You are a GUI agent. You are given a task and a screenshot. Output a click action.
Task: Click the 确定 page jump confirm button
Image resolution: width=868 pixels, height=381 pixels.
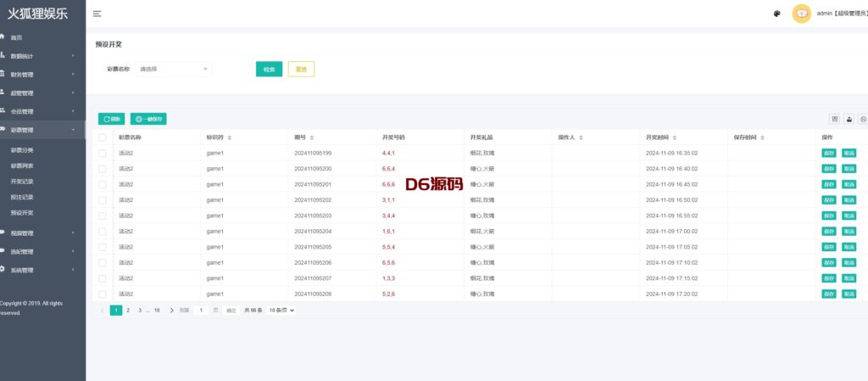click(x=231, y=311)
